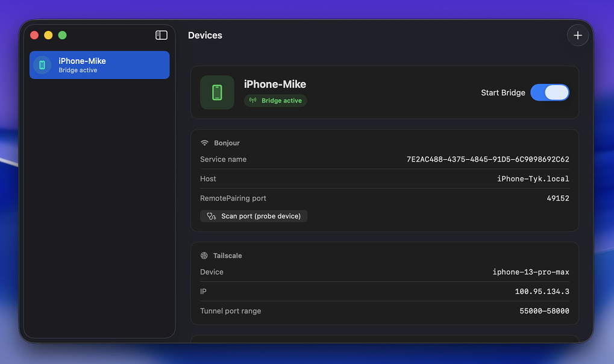
Task: Click the Devices page title
Action: click(205, 36)
